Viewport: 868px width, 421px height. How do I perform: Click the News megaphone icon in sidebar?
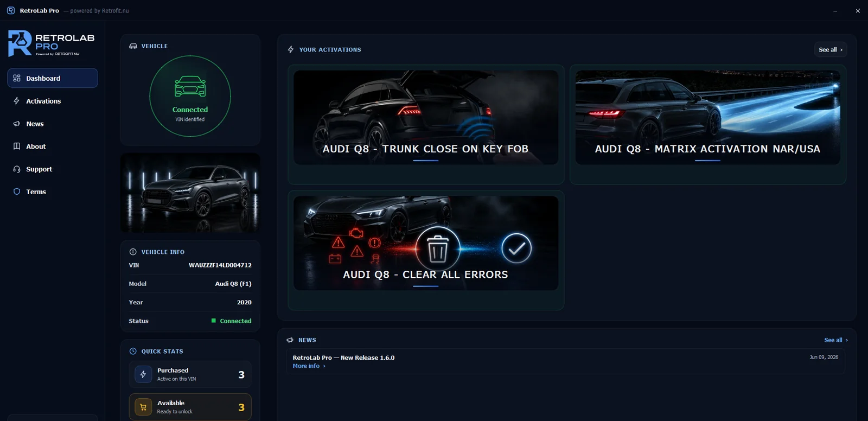[17, 124]
